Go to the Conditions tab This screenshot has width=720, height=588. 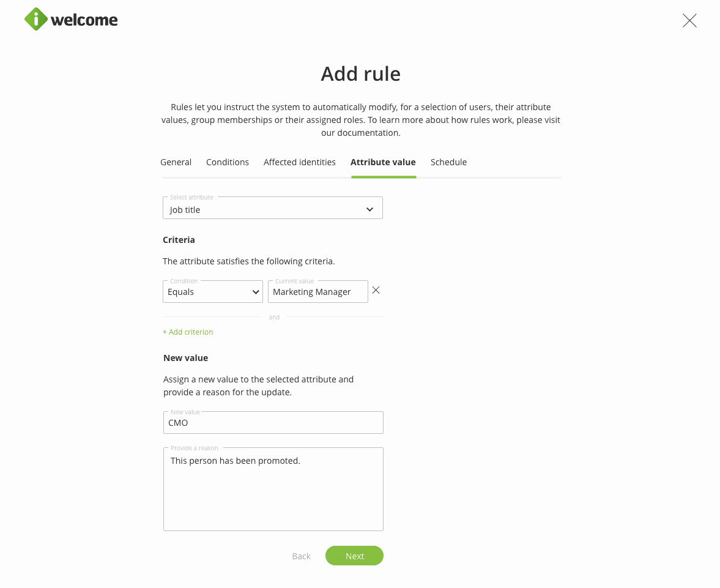(228, 162)
